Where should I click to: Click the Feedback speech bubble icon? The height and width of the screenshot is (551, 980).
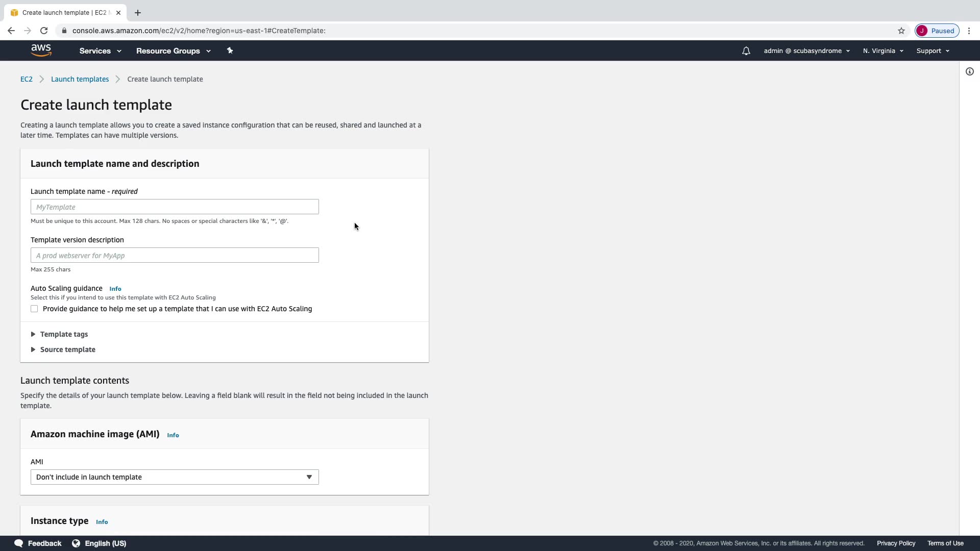pos(18,543)
